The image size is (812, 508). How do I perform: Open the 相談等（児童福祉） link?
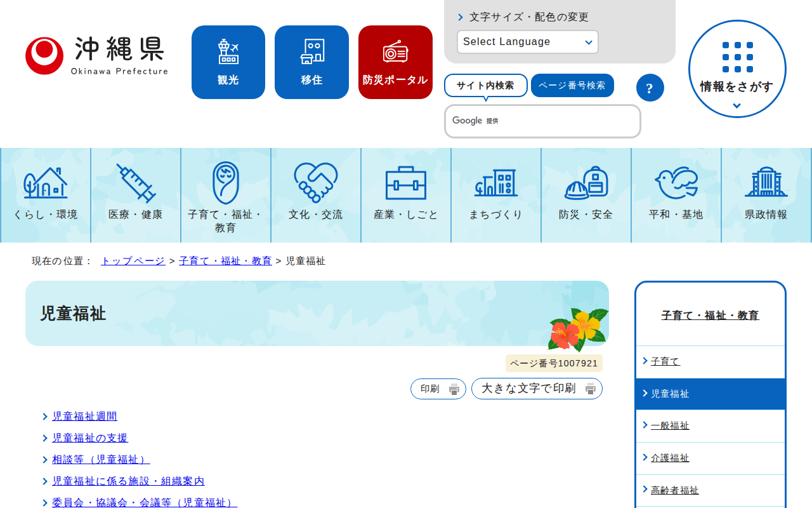click(x=101, y=460)
